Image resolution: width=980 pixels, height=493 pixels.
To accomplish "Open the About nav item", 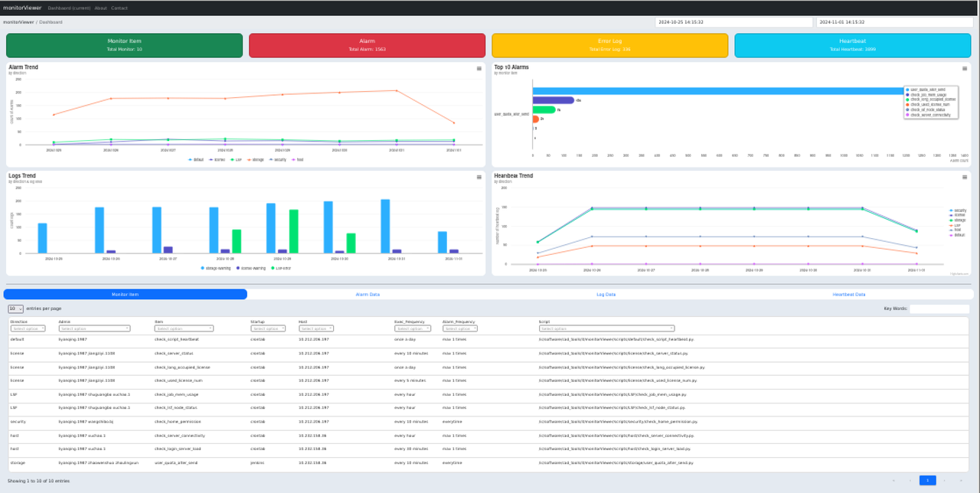I will coord(101,8).
